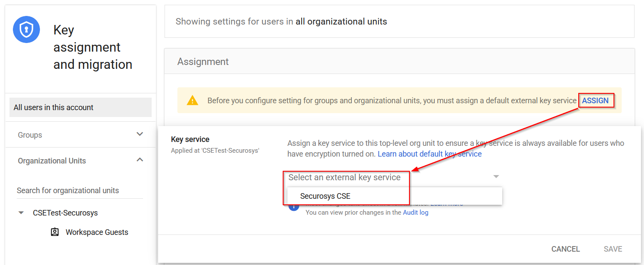Screen dimensions: 644x265
Task: Click the Key service heading
Action: 190,139
